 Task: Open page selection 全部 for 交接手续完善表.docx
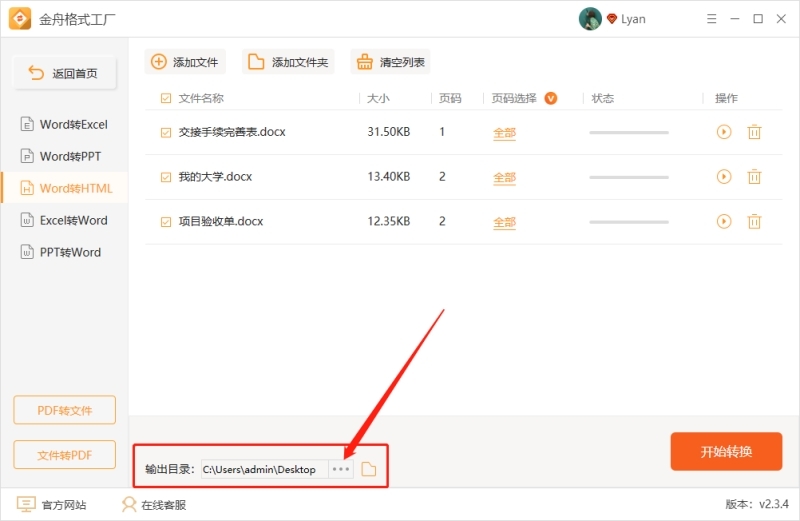pos(504,133)
